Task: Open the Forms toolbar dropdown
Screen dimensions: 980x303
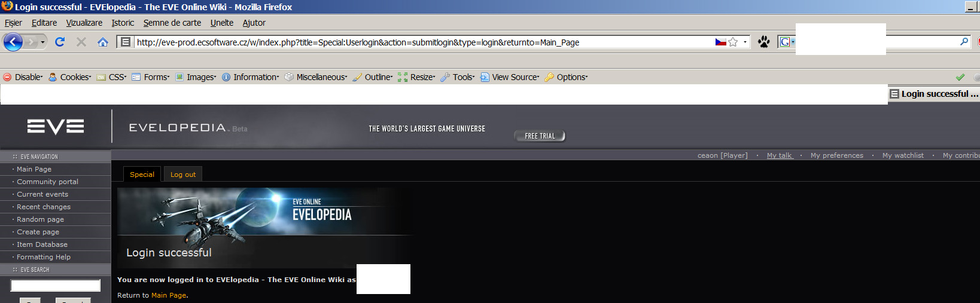Action: point(151,77)
